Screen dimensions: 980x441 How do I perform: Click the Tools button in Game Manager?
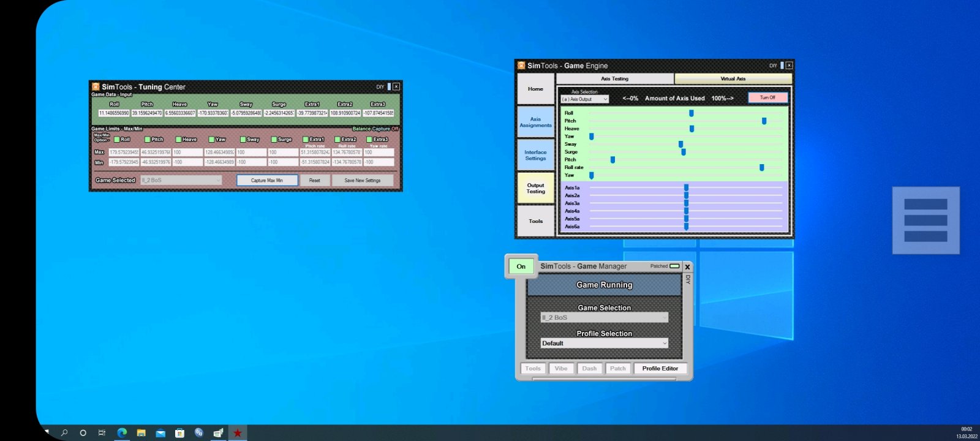coord(533,368)
